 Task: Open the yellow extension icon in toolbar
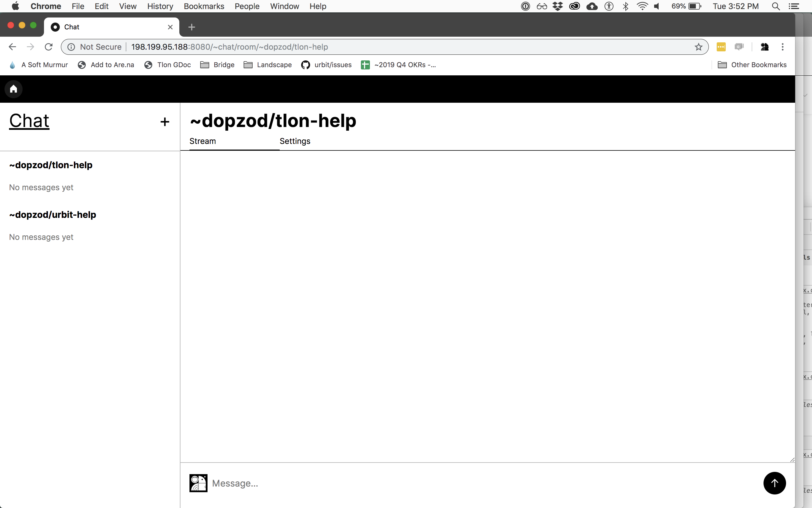721,47
